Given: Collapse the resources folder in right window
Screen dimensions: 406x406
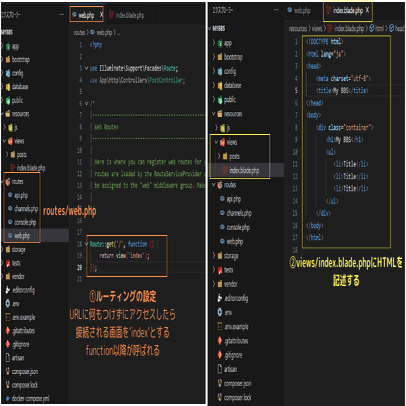Looking at the screenshot, I should pos(214,114).
